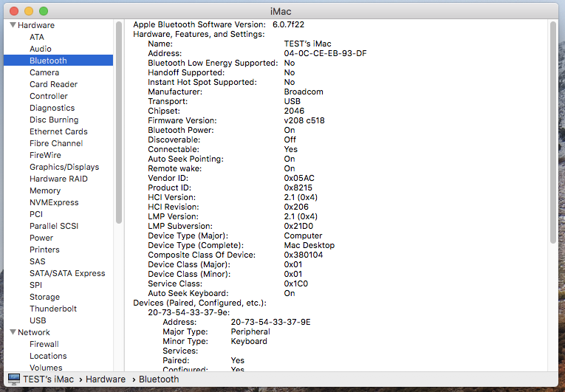Click the Chipset value 2046
Image resolution: width=565 pixels, height=392 pixels.
click(295, 111)
